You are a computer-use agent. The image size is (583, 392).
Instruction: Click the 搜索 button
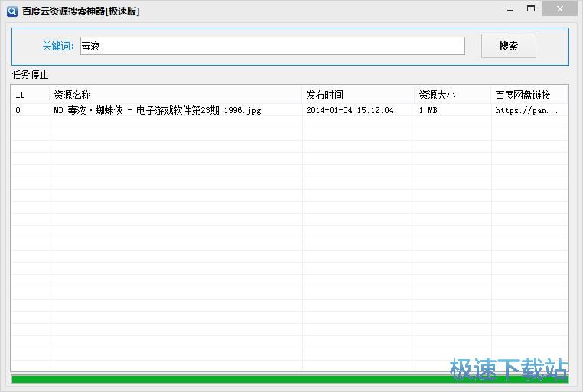tap(508, 46)
